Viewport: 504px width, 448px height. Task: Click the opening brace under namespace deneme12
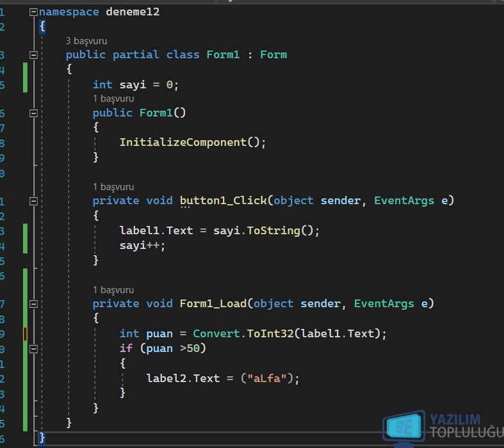[42, 26]
